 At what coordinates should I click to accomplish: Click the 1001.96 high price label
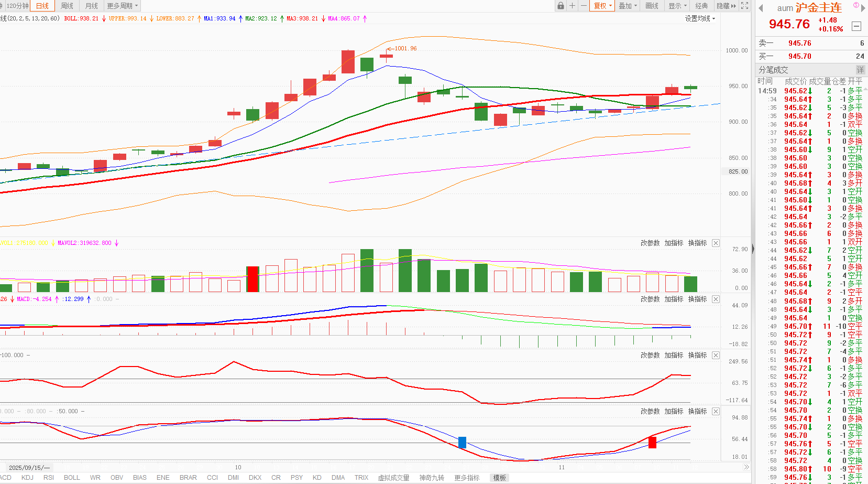click(406, 49)
